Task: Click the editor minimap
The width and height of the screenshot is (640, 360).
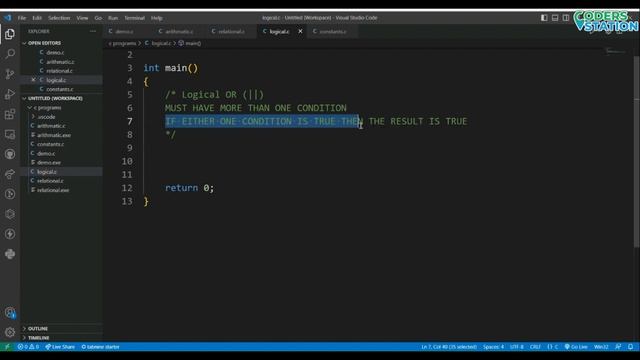Action: tap(615, 51)
